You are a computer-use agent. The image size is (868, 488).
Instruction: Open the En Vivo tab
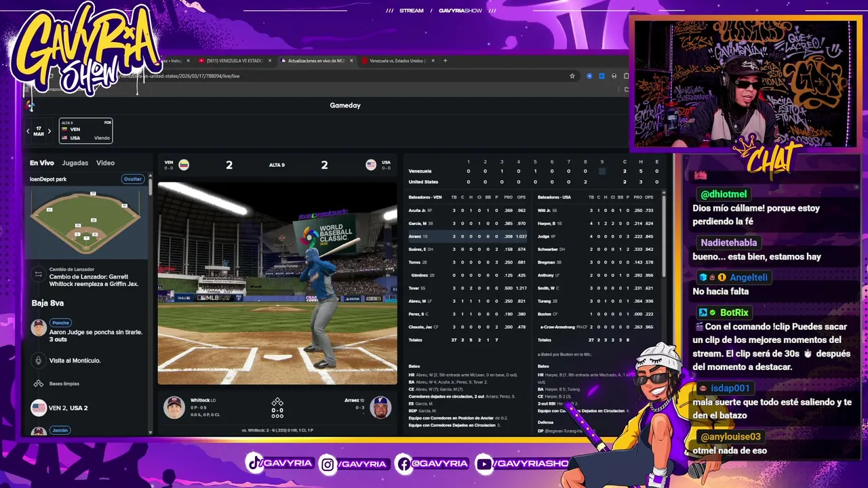tap(41, 163)
